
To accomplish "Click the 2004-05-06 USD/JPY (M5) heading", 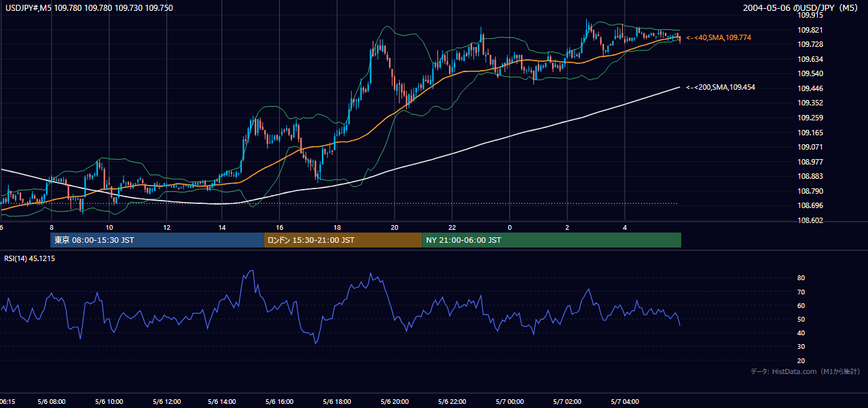I will pos(802,7).
